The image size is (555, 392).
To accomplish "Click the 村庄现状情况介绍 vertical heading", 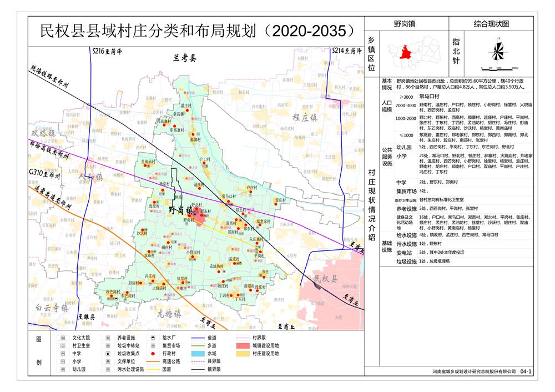I will pos(371,204).
